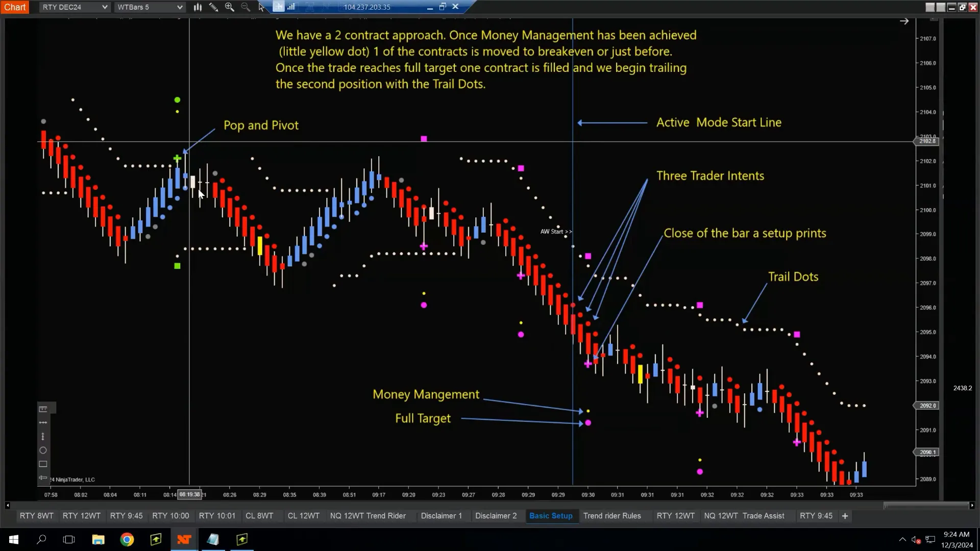
Task: Show hidden system tray icons chevron
Action: click(x=902, y=539)
